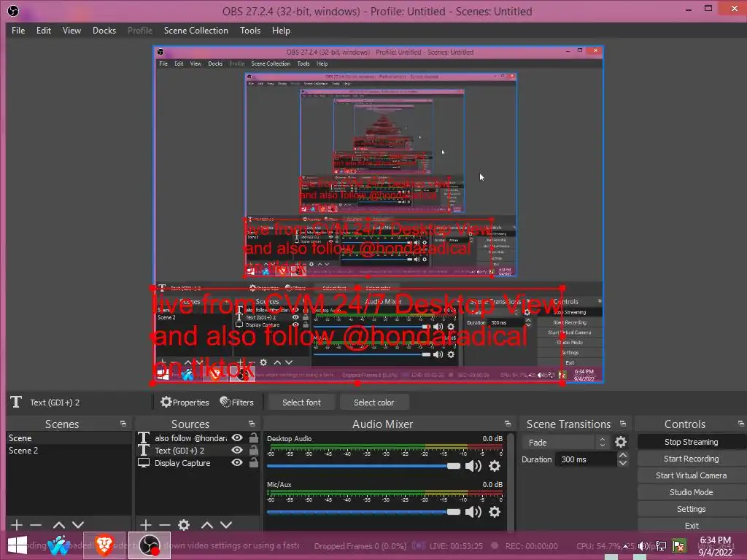Open Desktop Audio settings gear
Image resolution: width=747 pixels, height=560 pixels.
495,466
